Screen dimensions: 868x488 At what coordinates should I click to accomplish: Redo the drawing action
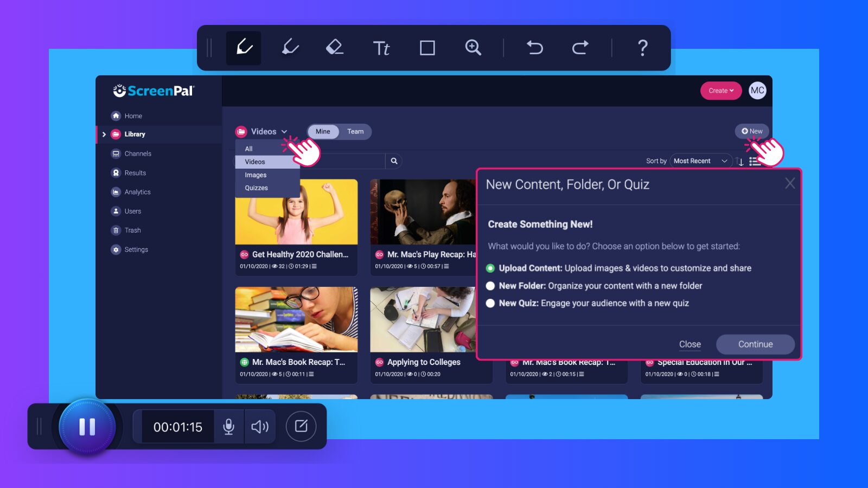[x=580, y=48]
